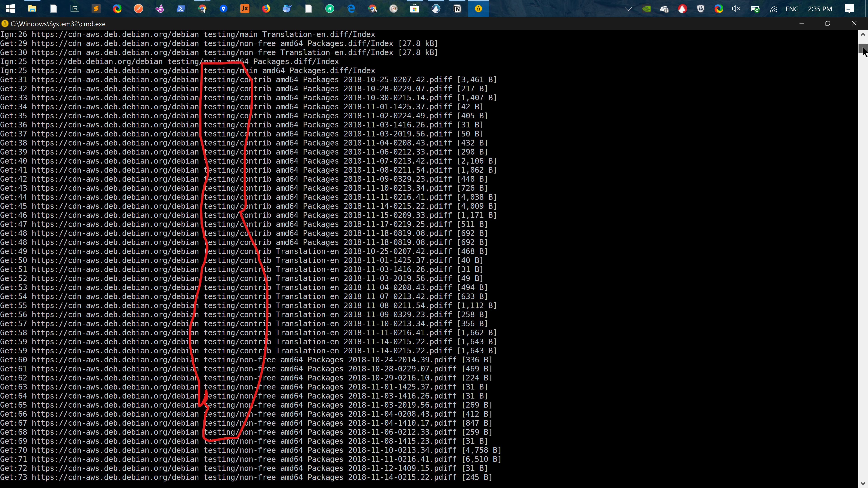Unmute the system volume in tray
Image resolution: width=868 pixels, height=488 pixels.
tap(736, 9)
